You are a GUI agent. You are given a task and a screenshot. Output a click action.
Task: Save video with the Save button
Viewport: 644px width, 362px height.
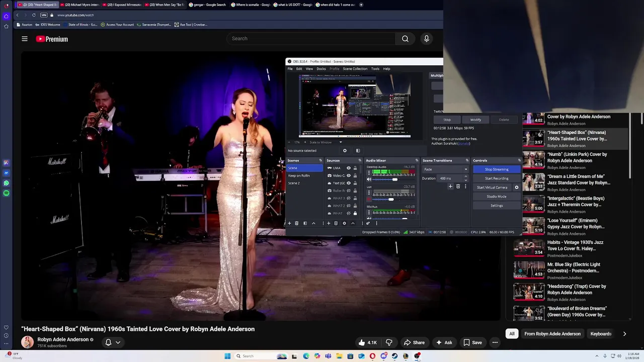tap(472, 342)
